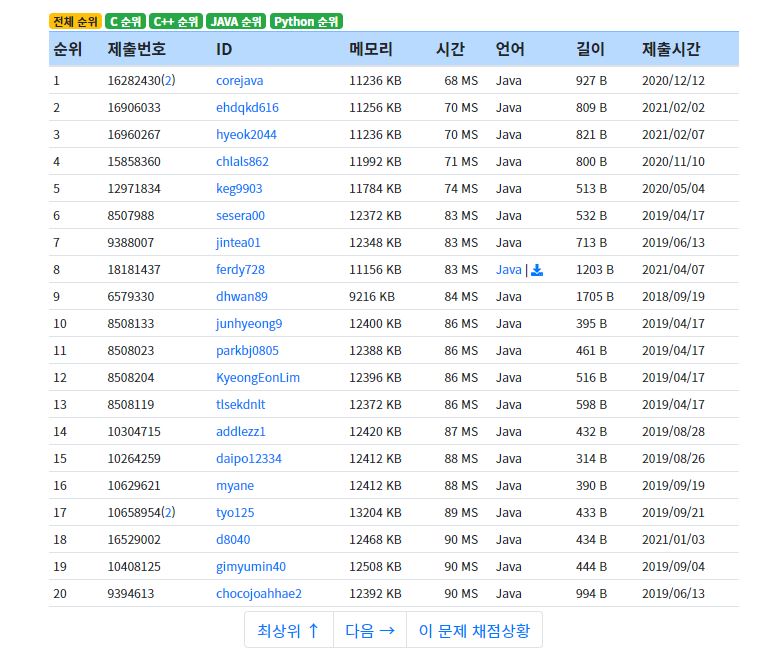This screenshot has height=659, width=773.
Task: Click the 9216 KB memory value
Action: (x=372, y=297)
